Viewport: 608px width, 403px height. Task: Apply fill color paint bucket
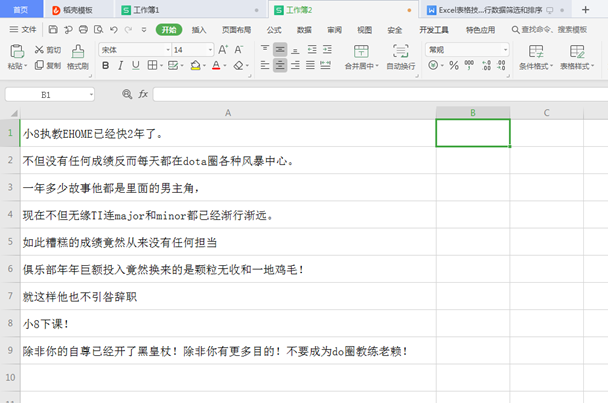tap(195, 66)
